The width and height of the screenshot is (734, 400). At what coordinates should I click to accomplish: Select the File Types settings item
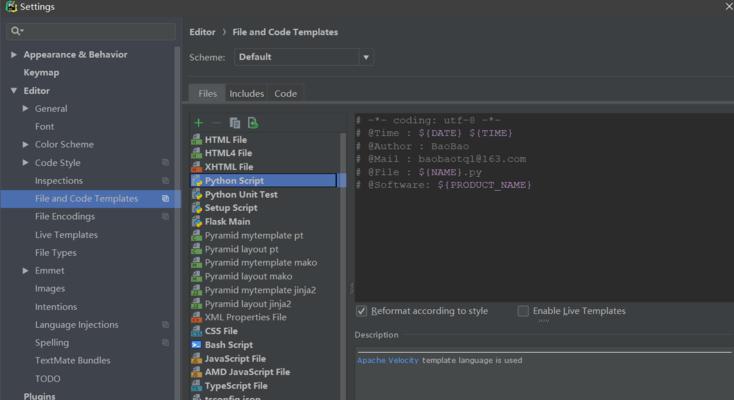coord(56,252)
